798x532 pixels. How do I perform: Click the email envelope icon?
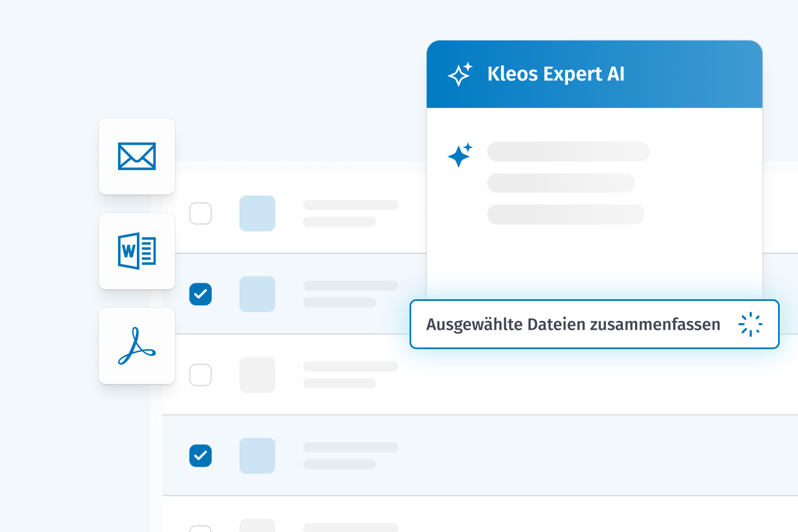(x=137, y=156)
